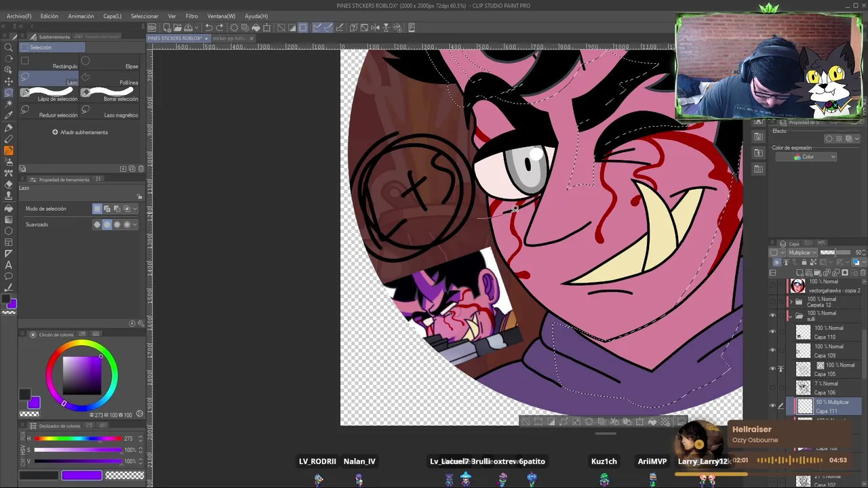Click the Open file folder icon
868x488 pixels.
[x=176, y=28]
